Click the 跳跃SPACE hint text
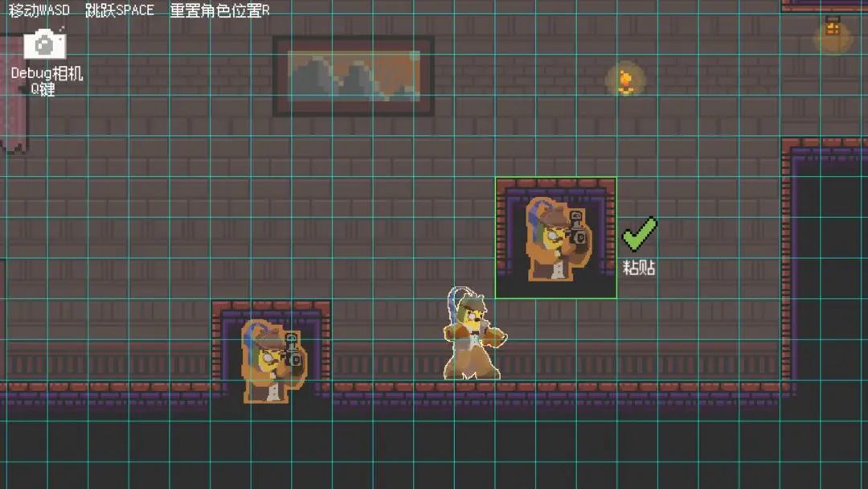 coord(120,10)
